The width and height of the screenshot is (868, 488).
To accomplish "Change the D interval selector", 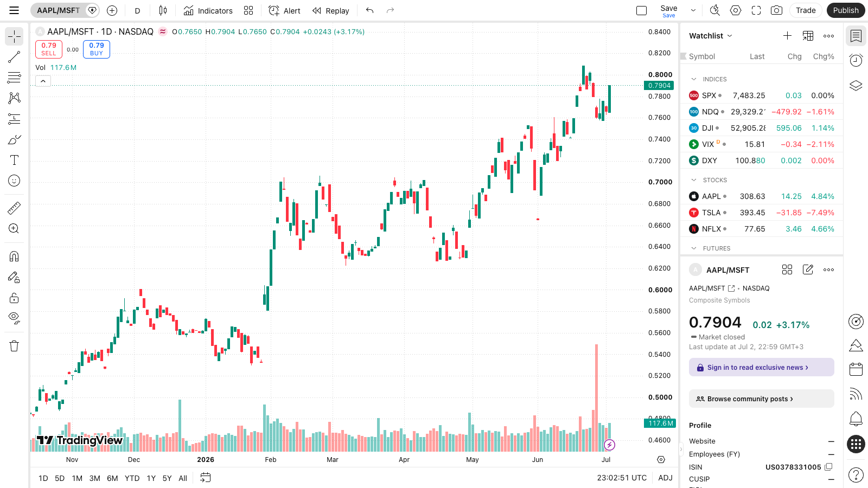I will (x=137, y=10).
